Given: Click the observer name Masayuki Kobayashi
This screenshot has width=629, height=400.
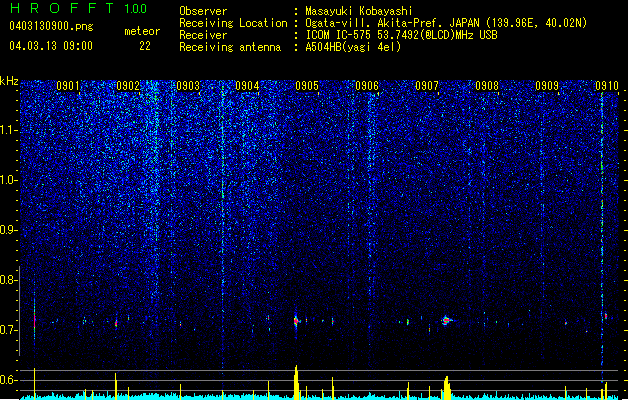Looking at the screenshot, I should pyautogui.click(x=359, y=11).
